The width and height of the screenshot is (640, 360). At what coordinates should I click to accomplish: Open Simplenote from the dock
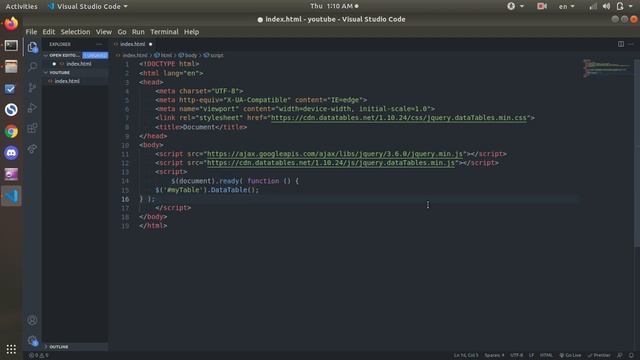tap(11, 110)
